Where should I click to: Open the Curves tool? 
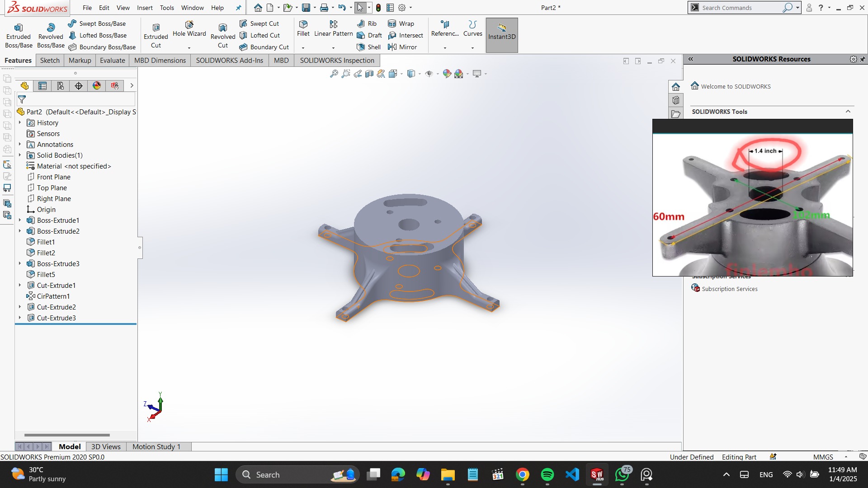(x=473, y=28)
